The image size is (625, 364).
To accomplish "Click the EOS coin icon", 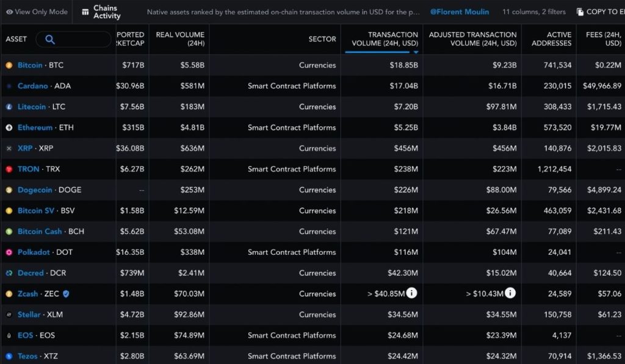I will tap(9, 335).
